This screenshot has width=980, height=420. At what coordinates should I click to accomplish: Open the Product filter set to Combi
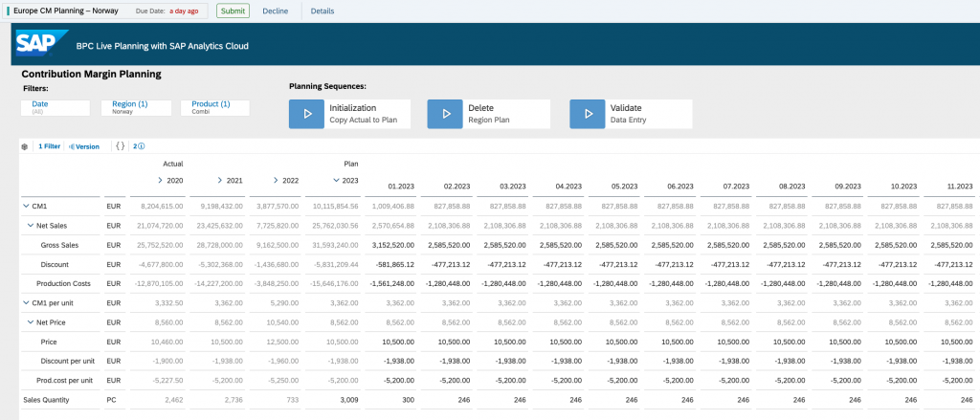[215, 107]
